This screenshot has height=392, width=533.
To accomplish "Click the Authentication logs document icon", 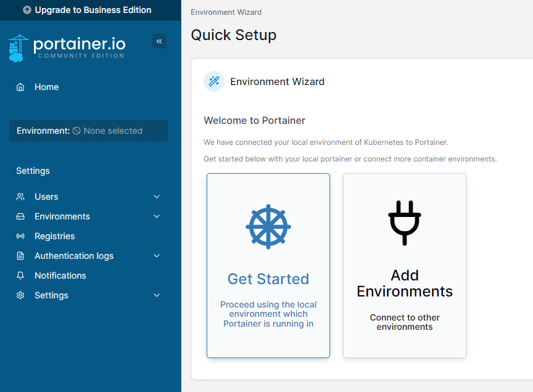I will [x=20, y=256].
